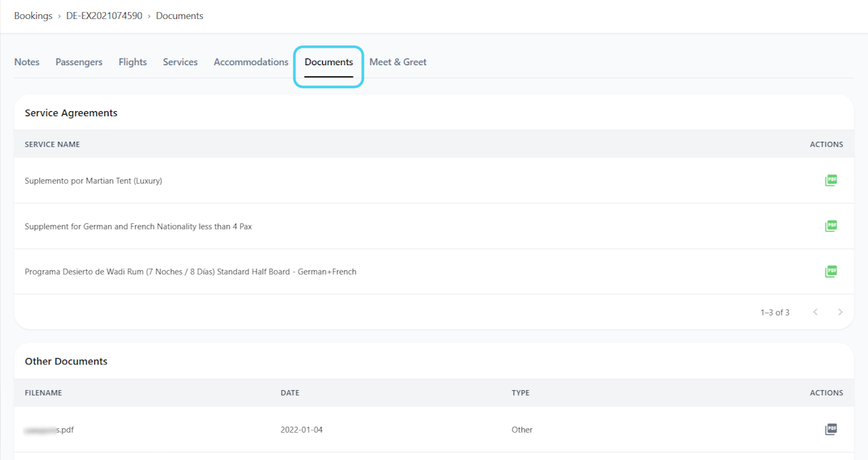Open PDF for German and French Nationality supplement

click(x=831, y=226)
